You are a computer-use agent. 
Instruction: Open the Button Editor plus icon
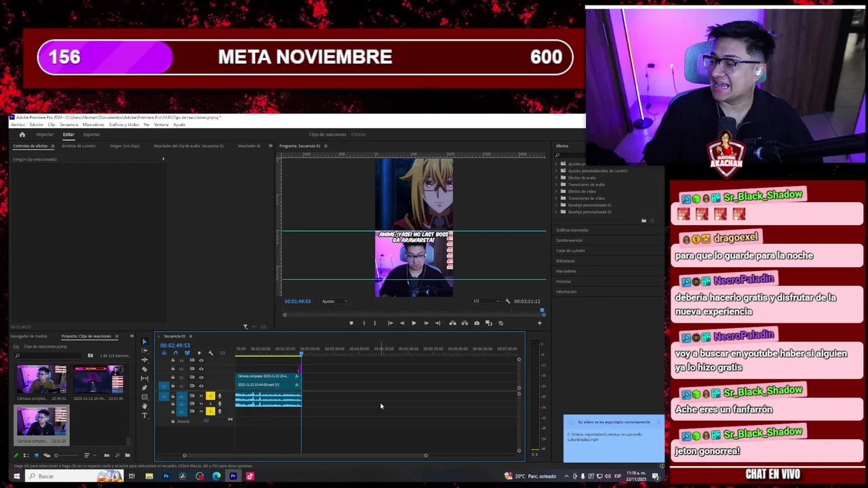[540, 323]
